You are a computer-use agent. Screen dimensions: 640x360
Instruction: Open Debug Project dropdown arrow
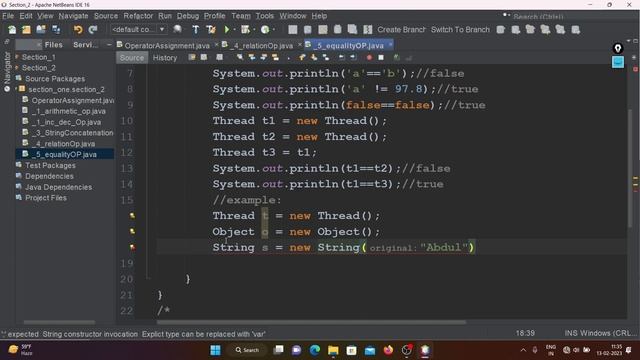pyautogui.click(x=254, y=30)
